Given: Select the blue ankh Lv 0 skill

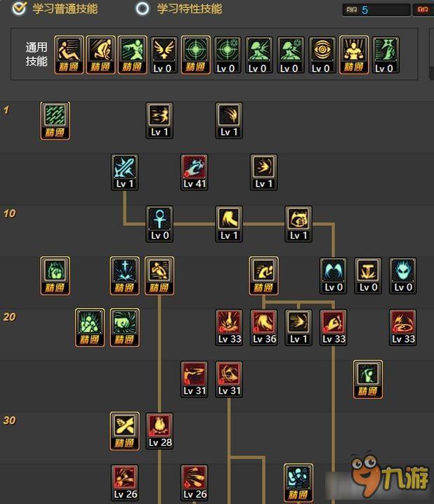Looking at the screenshot, I should pyautogui.click(x=159, y=224).
